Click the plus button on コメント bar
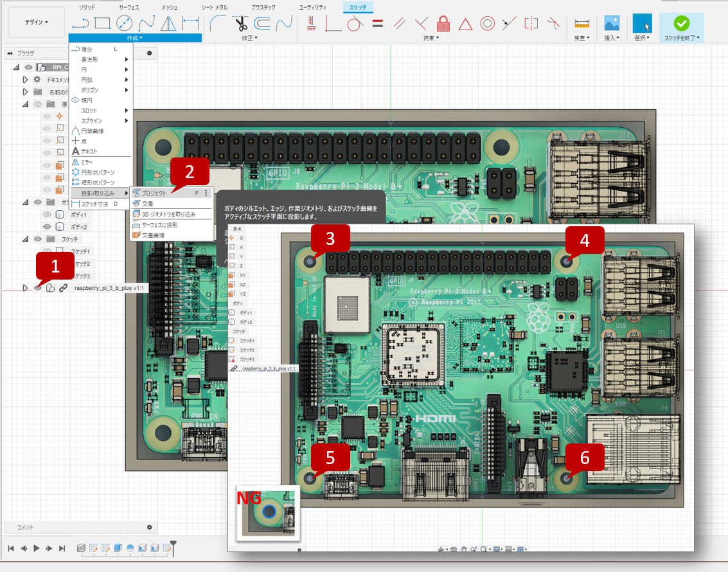728x572 pixels. pyautogui.click(x=150, y=528)
